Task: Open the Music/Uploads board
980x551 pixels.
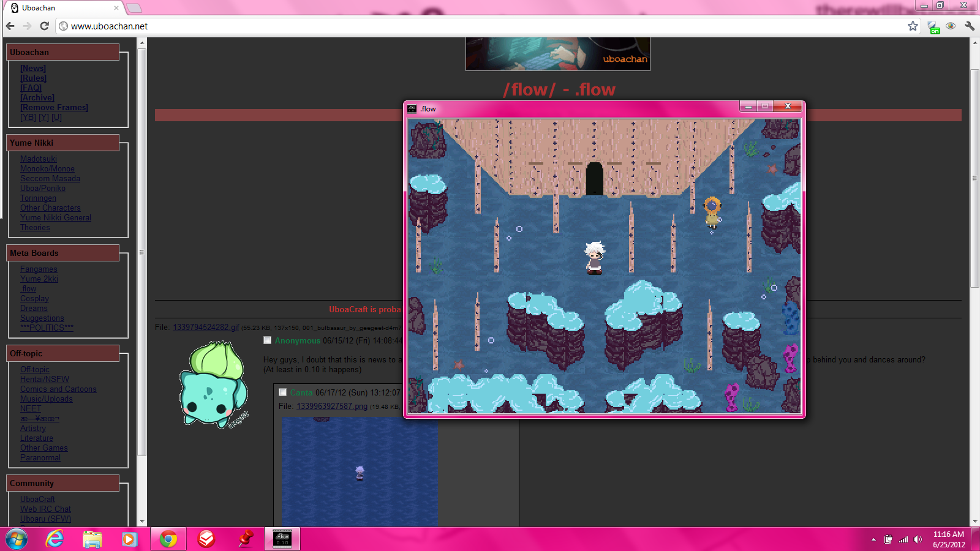Action: (x=47, y=399)
